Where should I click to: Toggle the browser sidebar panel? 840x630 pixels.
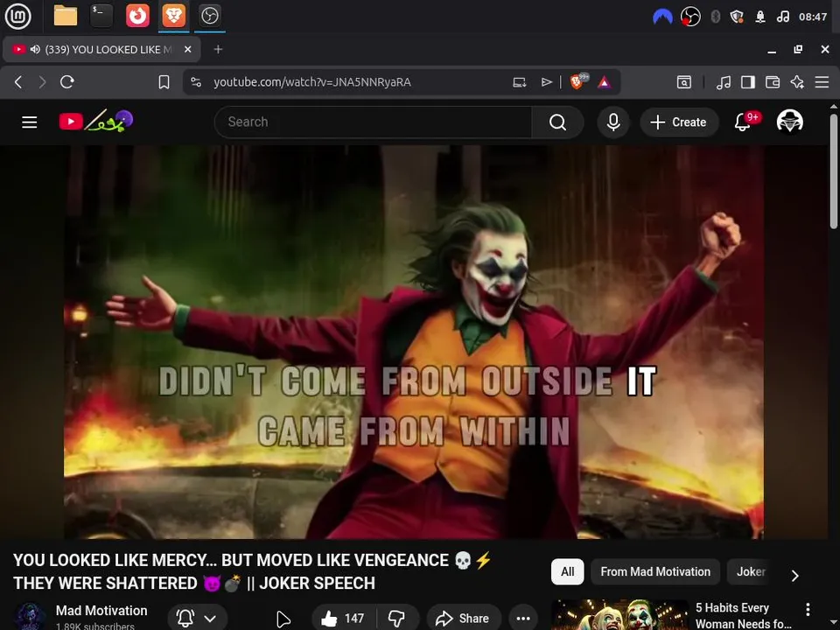click(x=748, y=82)
